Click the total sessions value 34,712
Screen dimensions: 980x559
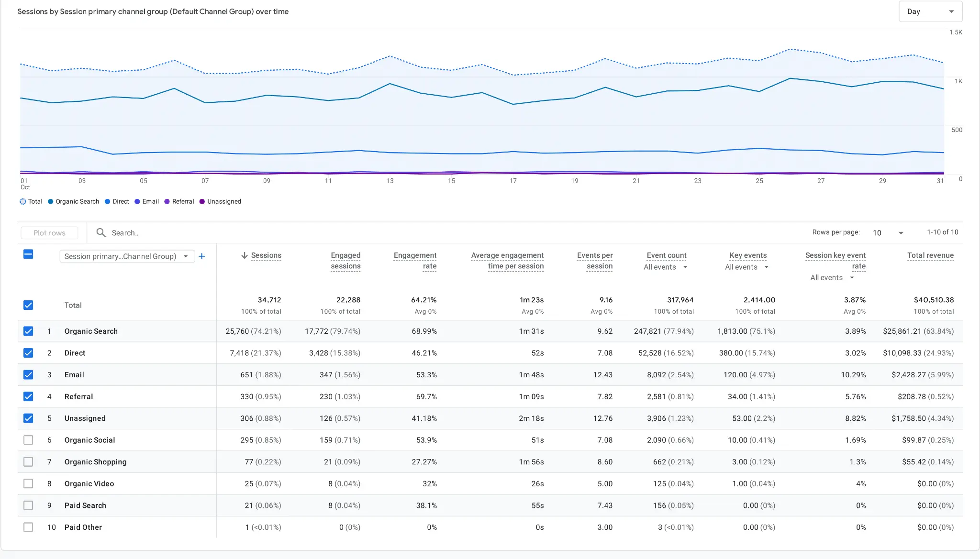click(x=269, y=300)
